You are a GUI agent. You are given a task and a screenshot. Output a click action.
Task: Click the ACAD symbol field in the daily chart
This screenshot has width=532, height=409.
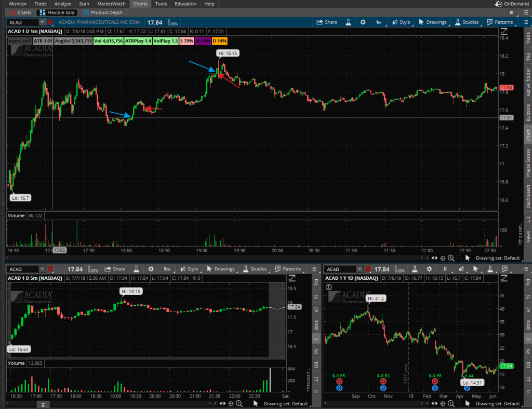pos(340,269)
